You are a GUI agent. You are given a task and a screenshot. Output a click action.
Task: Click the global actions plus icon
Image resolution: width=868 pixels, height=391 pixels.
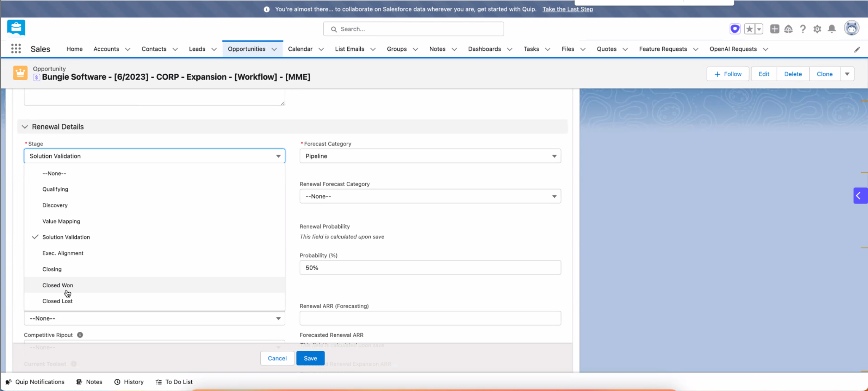774,29
